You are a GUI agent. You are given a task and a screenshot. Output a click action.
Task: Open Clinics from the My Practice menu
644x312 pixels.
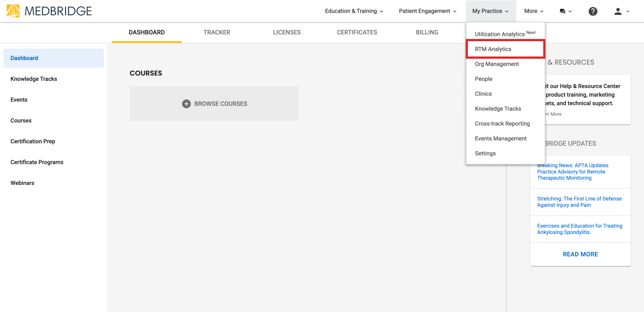click(506, 94)
